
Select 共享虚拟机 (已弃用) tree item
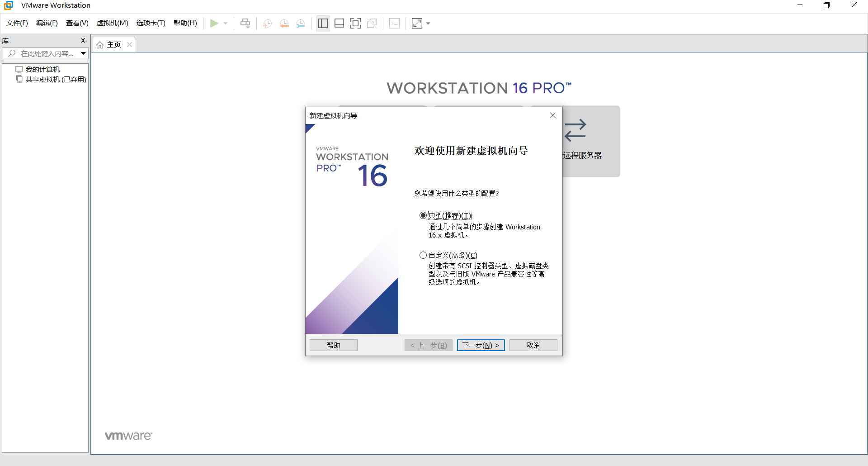point(56,79)
